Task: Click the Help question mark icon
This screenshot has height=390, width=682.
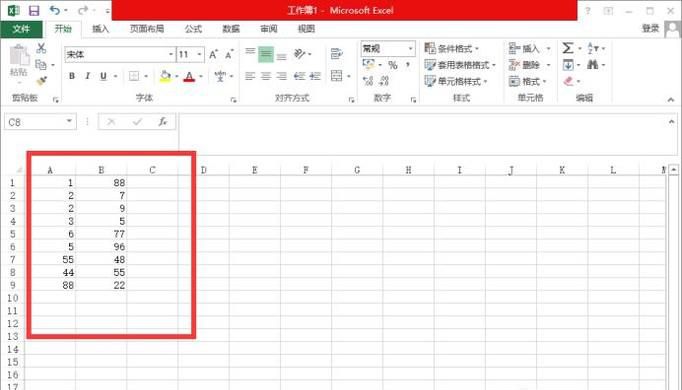Action: pos(588,10)
